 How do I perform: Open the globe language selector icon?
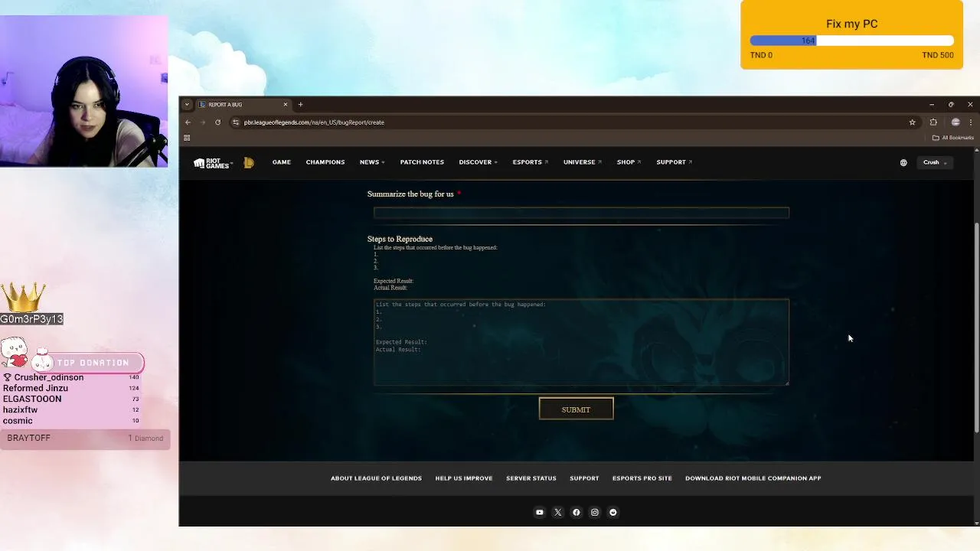coord(903,162)
